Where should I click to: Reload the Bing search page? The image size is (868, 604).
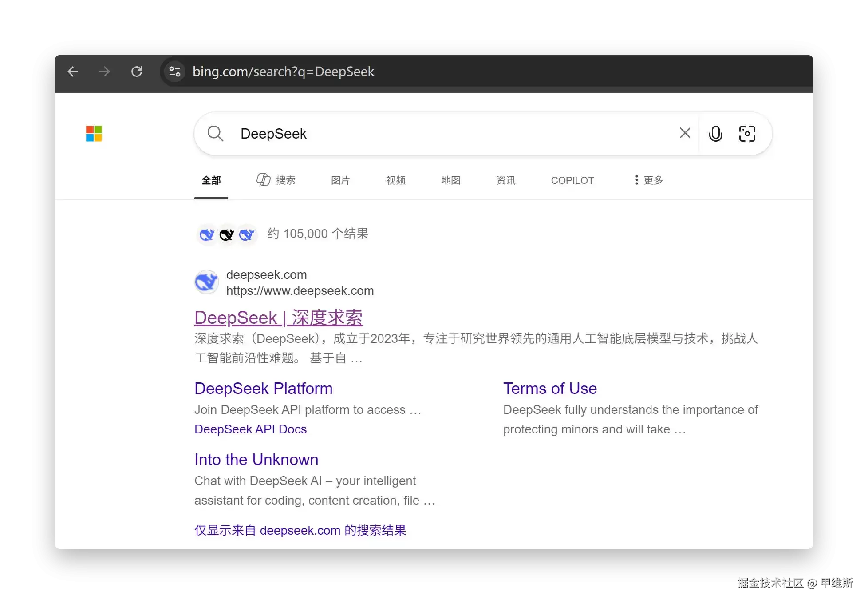click(x=137, y=72)
